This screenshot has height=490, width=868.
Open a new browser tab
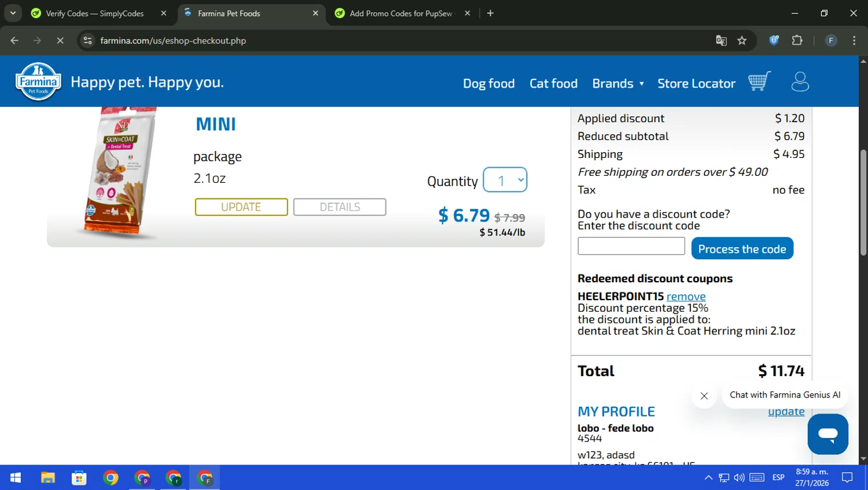coord(490,13)
